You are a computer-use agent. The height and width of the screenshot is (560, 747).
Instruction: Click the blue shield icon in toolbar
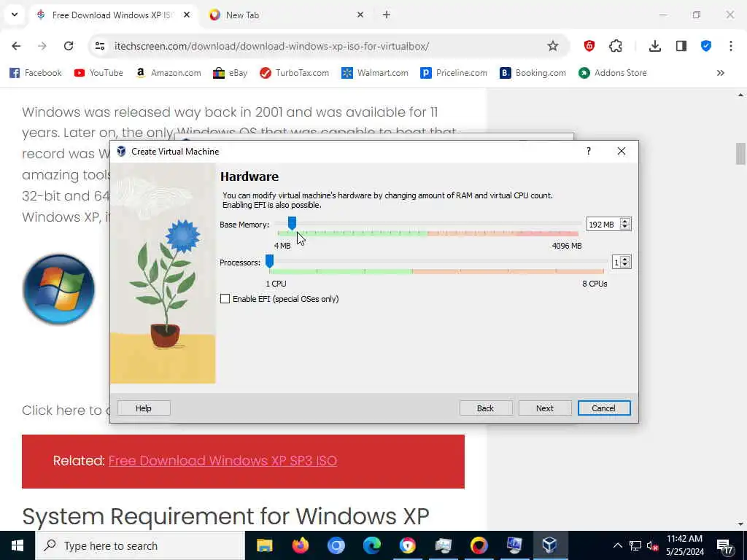point(706,46)
